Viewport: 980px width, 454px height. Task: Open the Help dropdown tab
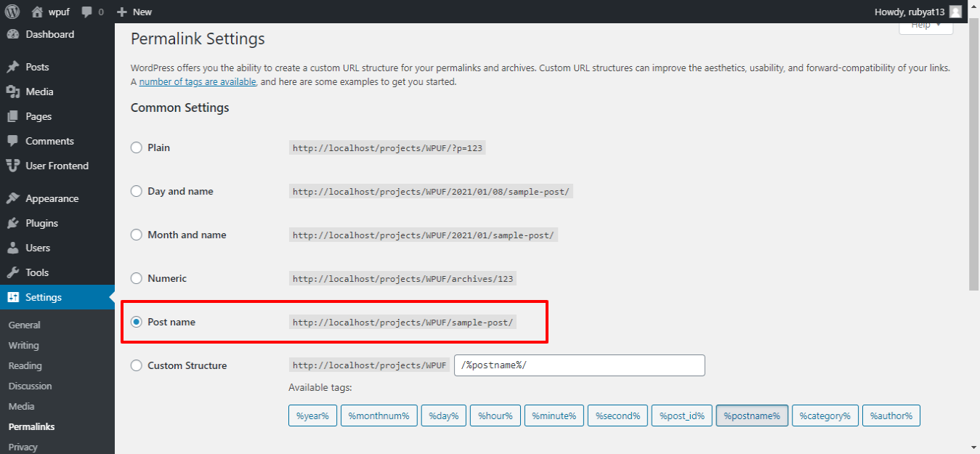click(926, 26)
